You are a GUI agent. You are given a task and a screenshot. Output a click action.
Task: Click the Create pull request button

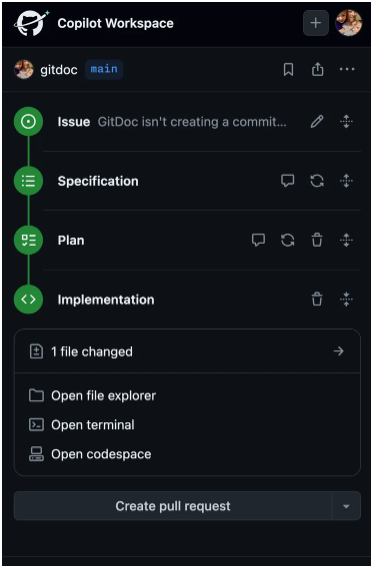[173, 506]
